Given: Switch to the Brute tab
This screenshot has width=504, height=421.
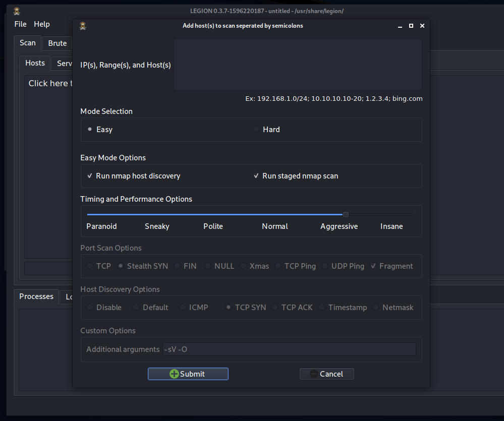Looking at the screenshot, I should tap(57, 43).
